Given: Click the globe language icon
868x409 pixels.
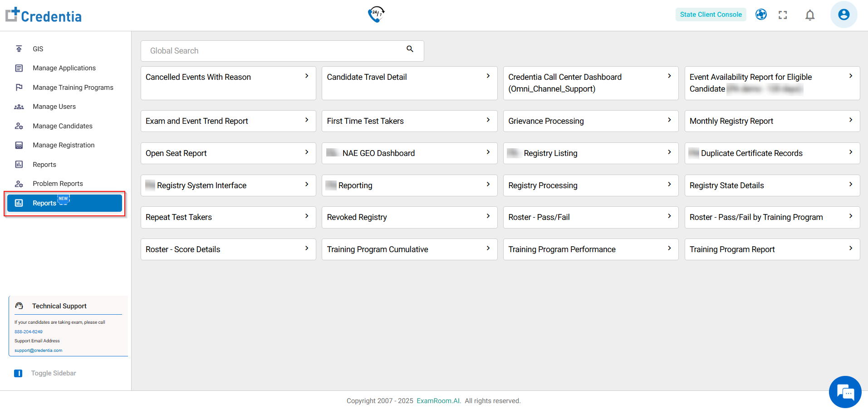Looking at the screenshot, I should (x=761, y=15).
